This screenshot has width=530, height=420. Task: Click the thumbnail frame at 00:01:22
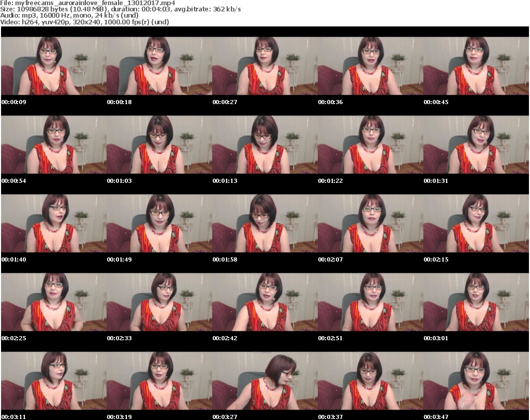(x=371, y=144)
